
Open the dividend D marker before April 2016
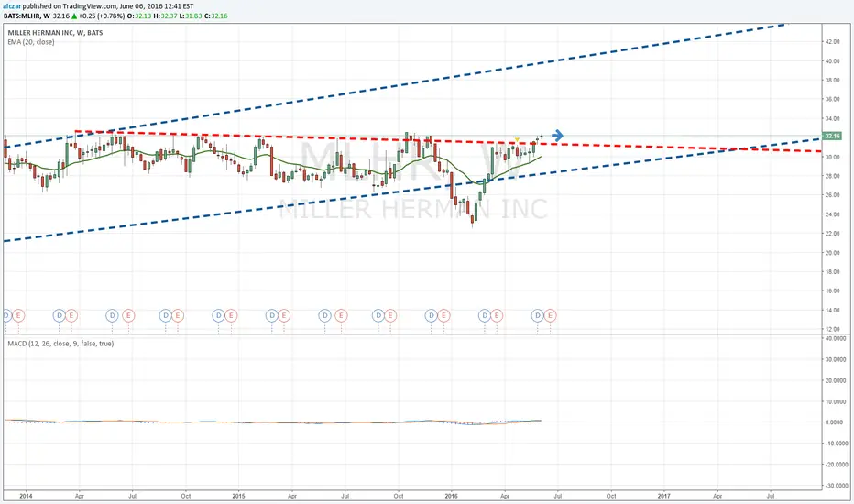(484, 315)
